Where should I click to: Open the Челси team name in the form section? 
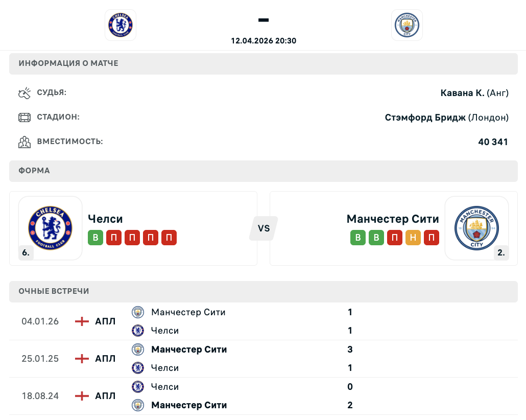105,219
